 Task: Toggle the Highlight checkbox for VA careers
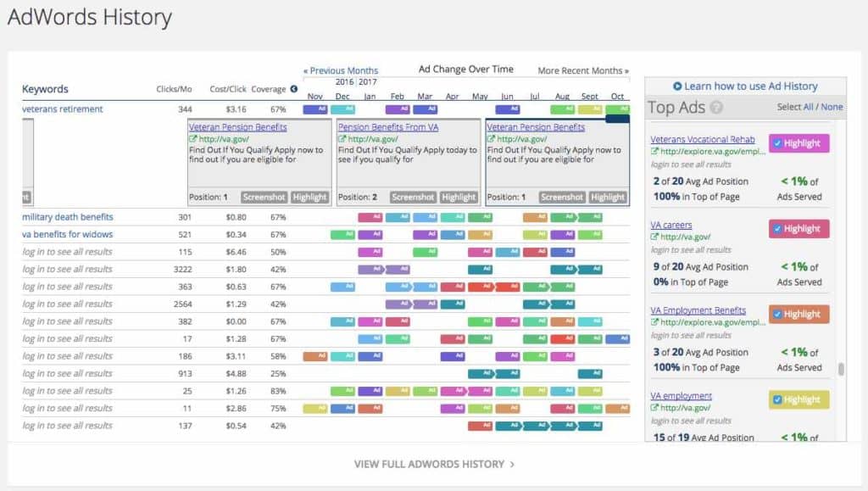776,229
